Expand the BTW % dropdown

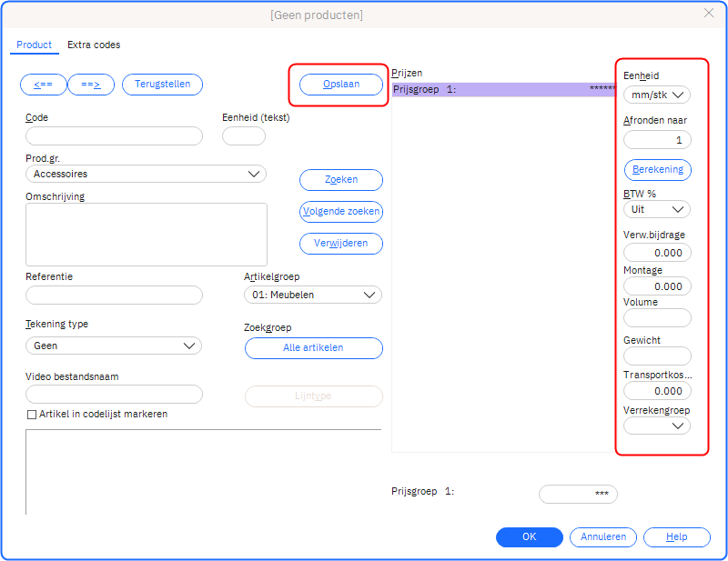[x=656, y=209]
